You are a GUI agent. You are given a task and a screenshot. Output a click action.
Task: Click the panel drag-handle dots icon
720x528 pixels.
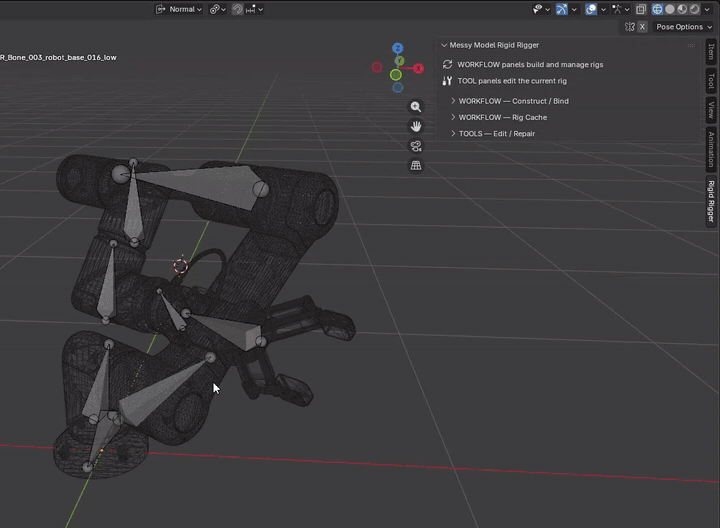(691, 45)
